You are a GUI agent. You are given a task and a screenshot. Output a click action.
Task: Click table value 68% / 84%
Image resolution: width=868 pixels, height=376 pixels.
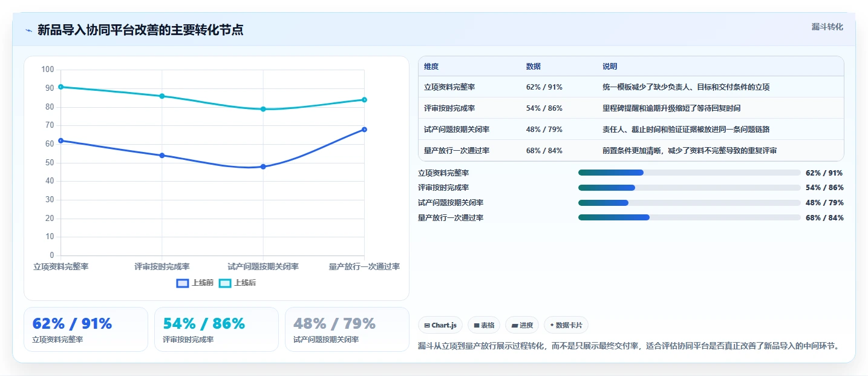tap(544, 150)
